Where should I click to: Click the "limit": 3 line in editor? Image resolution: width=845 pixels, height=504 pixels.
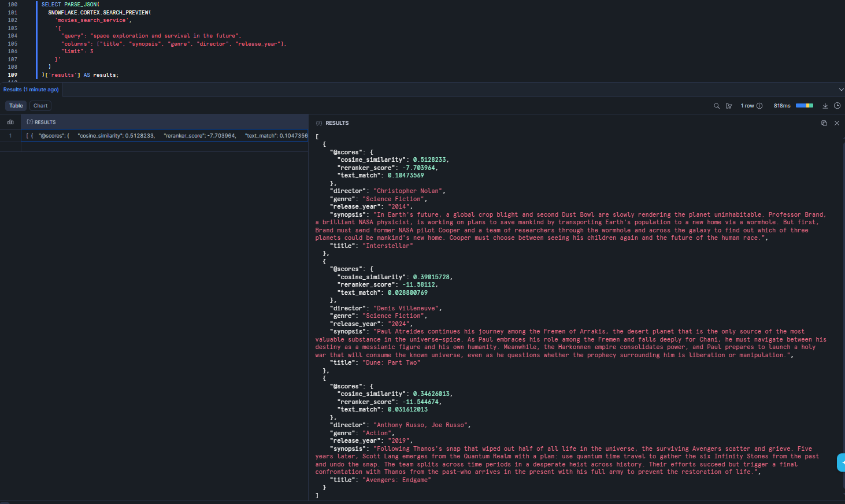click(x=77, y=51)
